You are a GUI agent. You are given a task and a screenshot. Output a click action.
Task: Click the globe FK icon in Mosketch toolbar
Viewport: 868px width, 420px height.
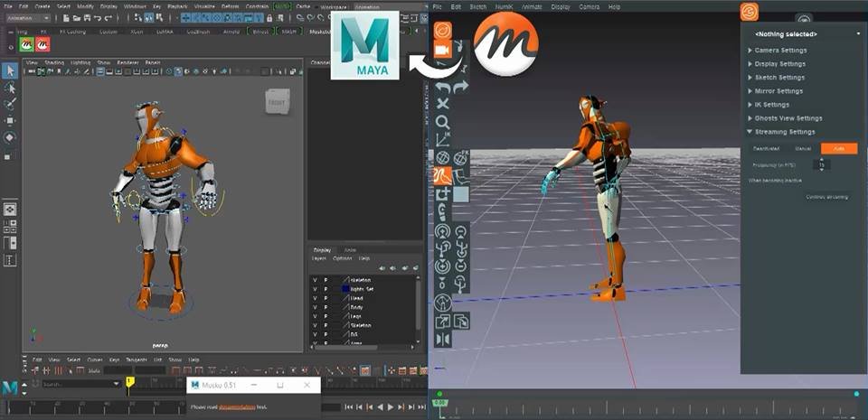pyautogui.click(x=460, y=158)
